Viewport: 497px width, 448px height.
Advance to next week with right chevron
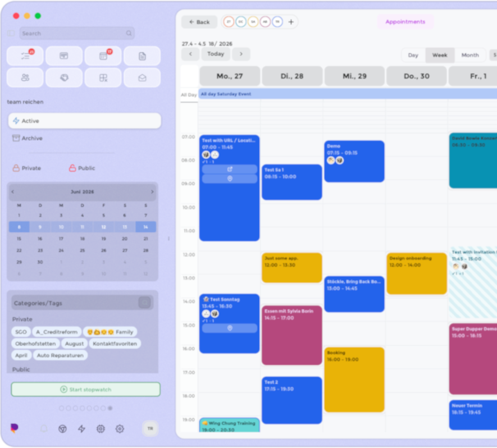241,54
